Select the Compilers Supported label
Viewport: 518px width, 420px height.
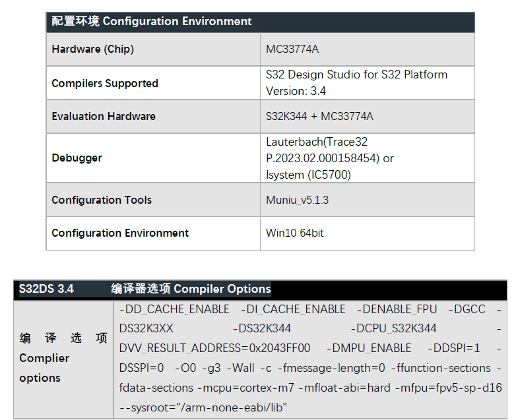[x=105, y=83]
